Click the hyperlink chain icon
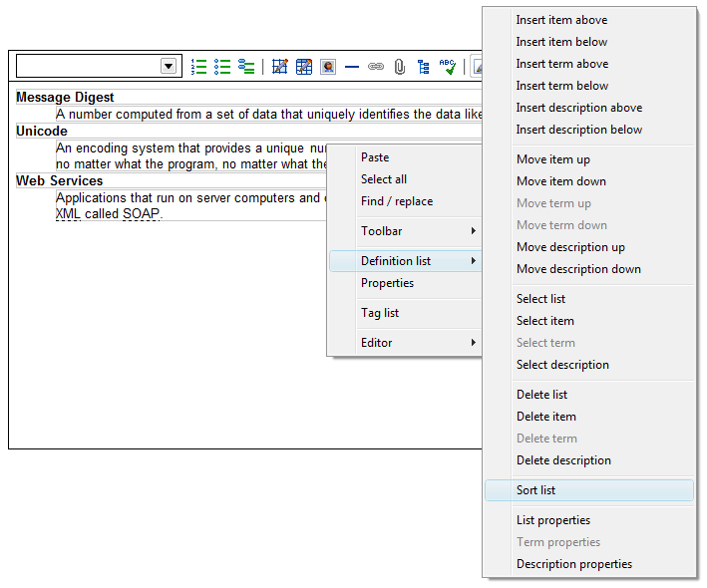Image resolution: width=707 pixels, height=588 pixels. pos(376,67)
